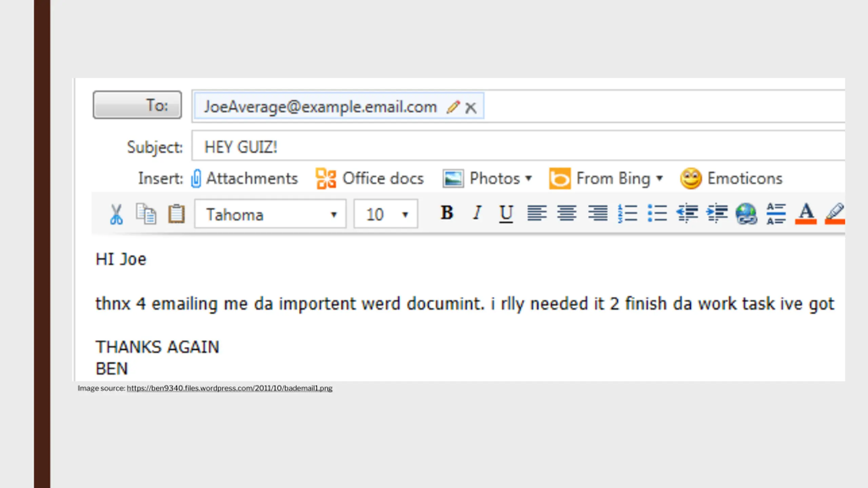Toggle underline formatting
The width and height of the screenshot is (868, 488).
coord(506,214)
